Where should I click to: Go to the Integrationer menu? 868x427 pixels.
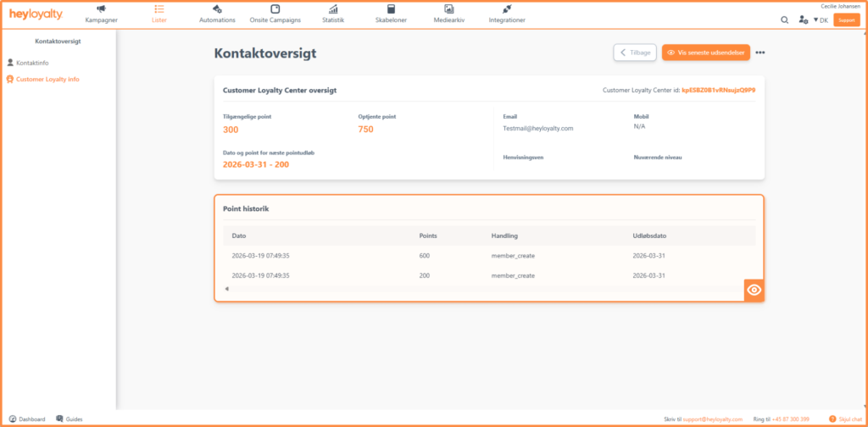507,20
